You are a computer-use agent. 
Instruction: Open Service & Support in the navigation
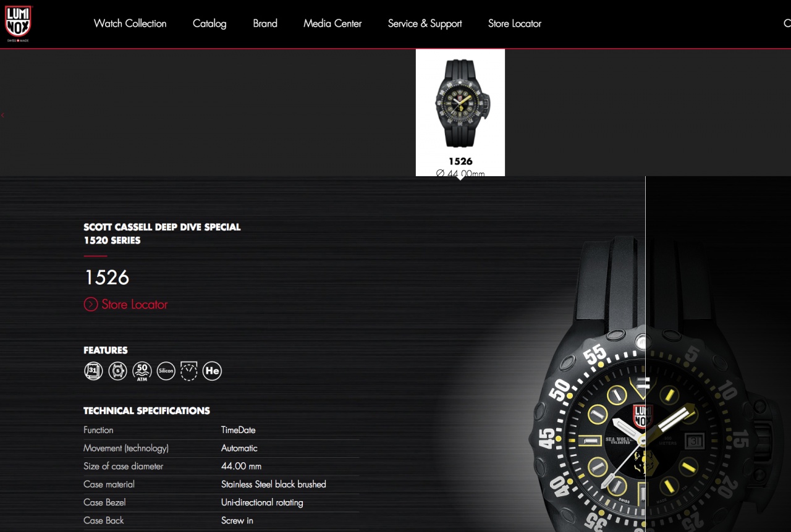[x=425, y=23]
